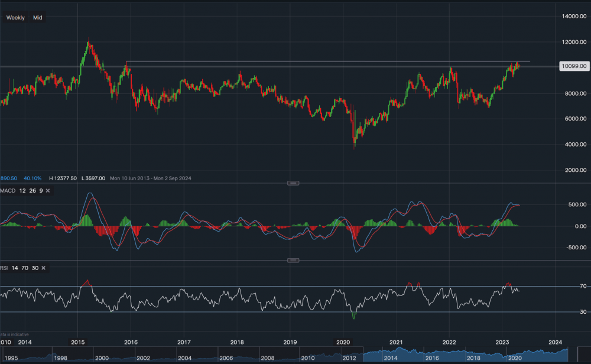This screenshot has height=364, width=591.
Task: Click the 2024 label at the navigator's right edge
Action: point(556,342)
